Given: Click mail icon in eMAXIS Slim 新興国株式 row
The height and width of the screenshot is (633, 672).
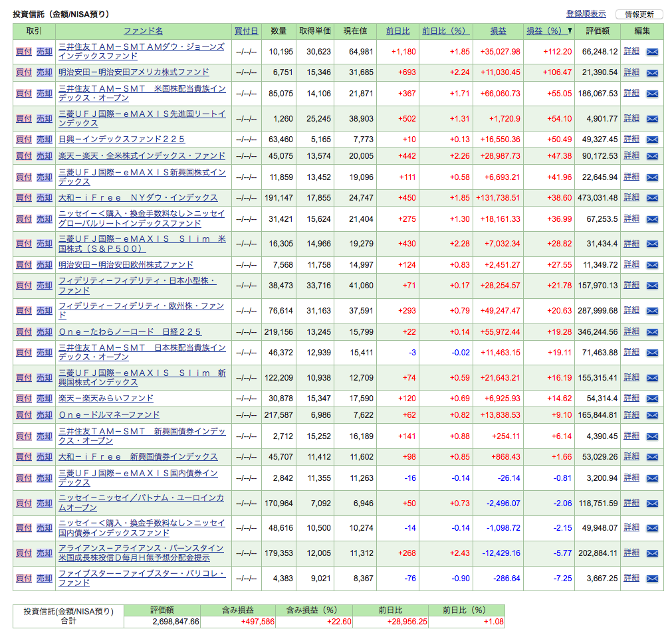Looking at the screenshot, I should tap(652, 378).
